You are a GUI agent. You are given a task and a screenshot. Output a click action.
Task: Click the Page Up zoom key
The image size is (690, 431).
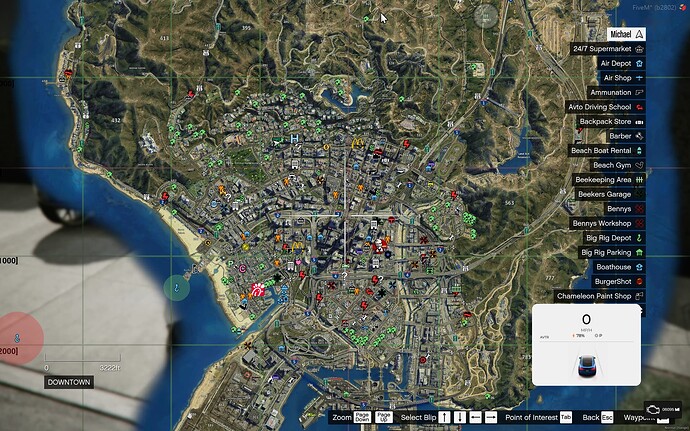click(384, 417)
